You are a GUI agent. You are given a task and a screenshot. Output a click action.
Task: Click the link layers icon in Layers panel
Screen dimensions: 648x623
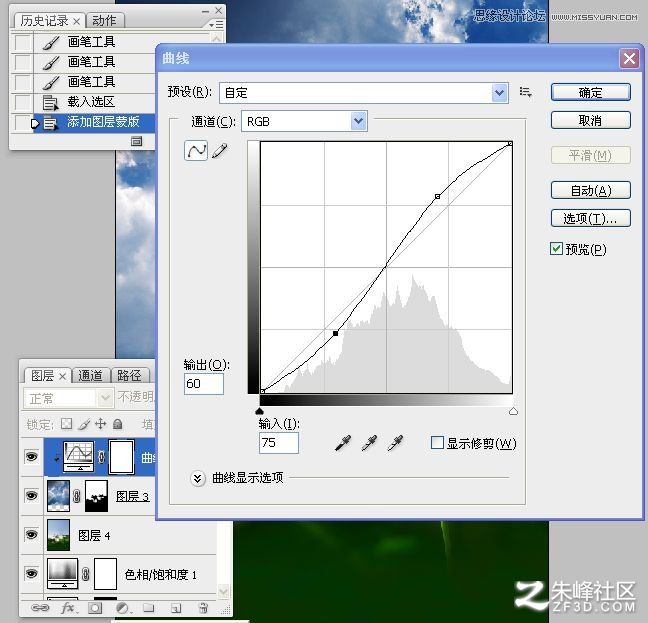click(40, 607)
